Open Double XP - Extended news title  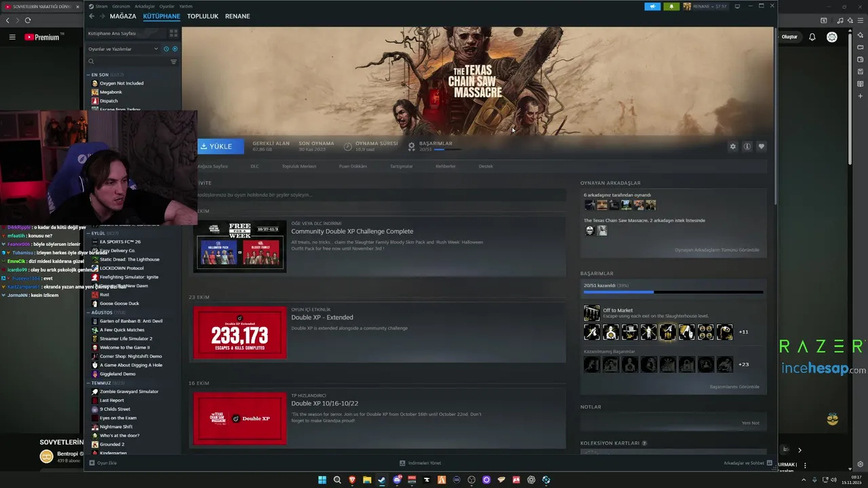pos(322,317)
